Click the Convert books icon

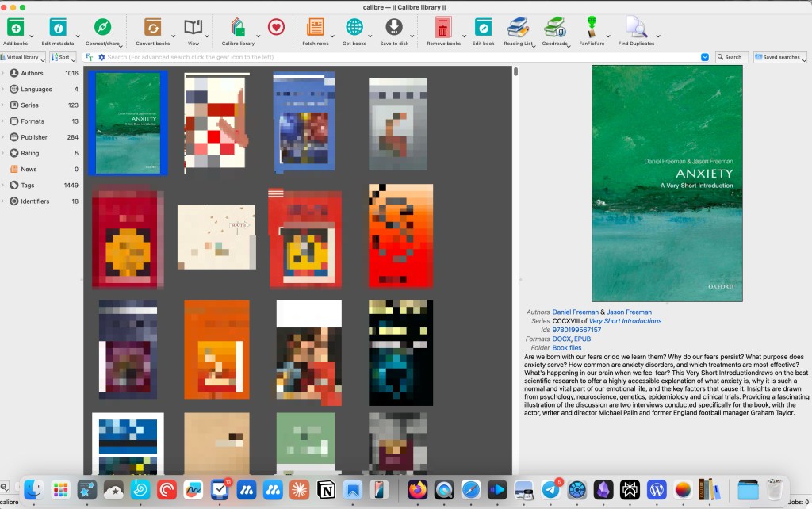pyautogui.click(x=152, y=28)
